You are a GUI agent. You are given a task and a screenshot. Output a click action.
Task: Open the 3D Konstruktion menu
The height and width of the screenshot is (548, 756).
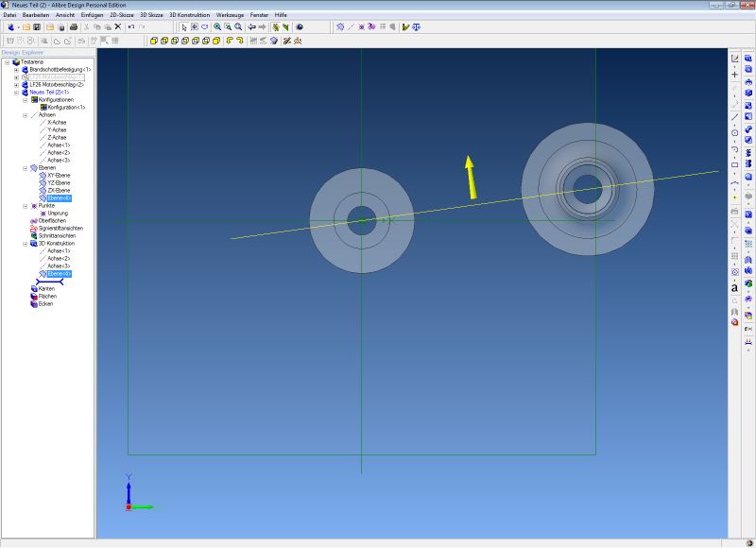coord(190,15)
